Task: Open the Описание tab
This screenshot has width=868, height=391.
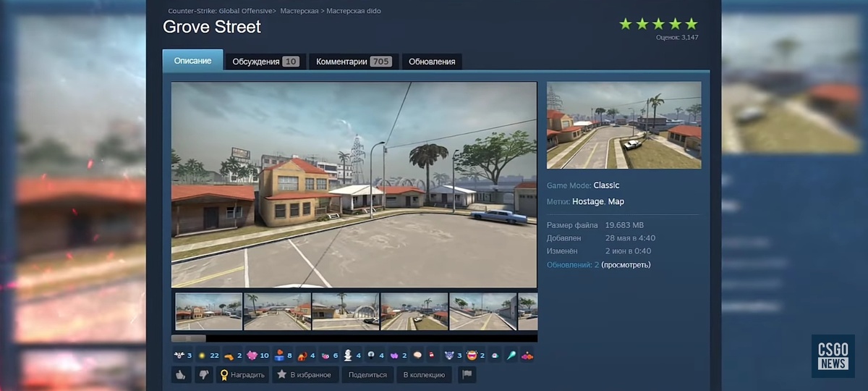Action: 192,61
